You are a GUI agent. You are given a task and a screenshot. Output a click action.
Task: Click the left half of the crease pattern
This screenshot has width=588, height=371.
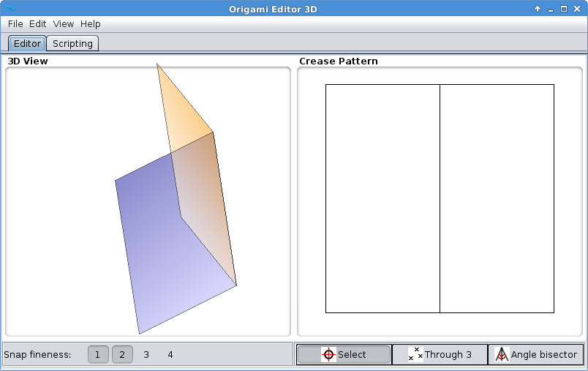(382, 198)
